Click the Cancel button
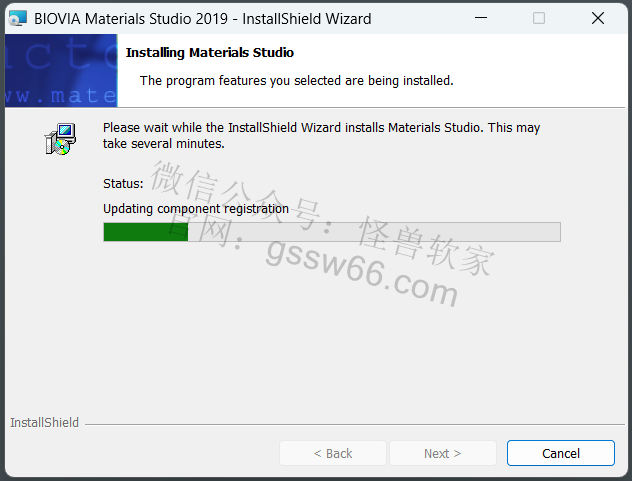Viewport: 632px width, 481px height. coord(561,453)
